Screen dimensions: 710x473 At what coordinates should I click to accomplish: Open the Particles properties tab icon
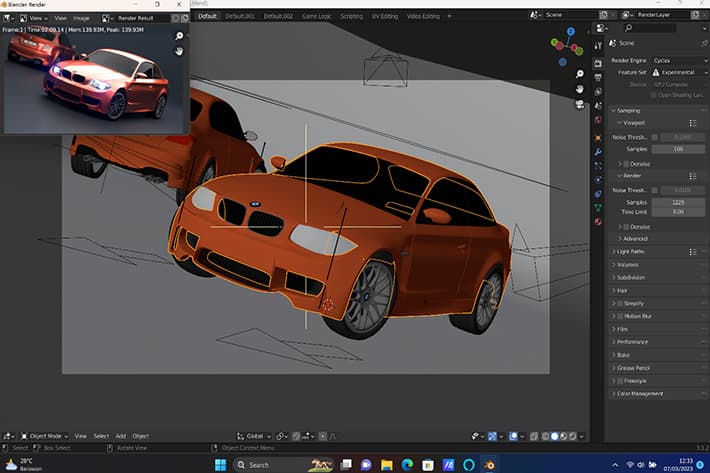[x=598, y=166]
